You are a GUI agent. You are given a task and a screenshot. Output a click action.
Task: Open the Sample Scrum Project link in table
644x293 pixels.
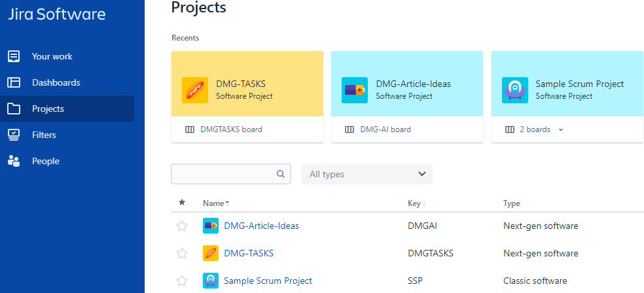tap(268, 281)
